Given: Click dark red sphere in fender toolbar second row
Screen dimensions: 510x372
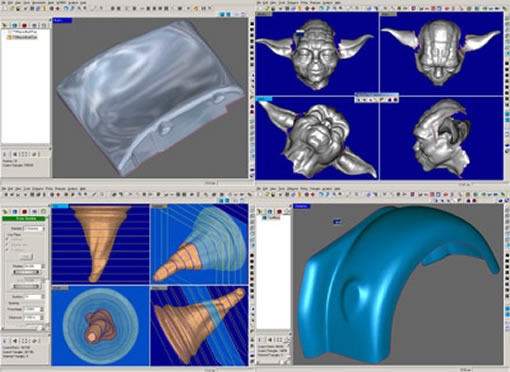Looking at the screenshot, I should coord(474,201).
